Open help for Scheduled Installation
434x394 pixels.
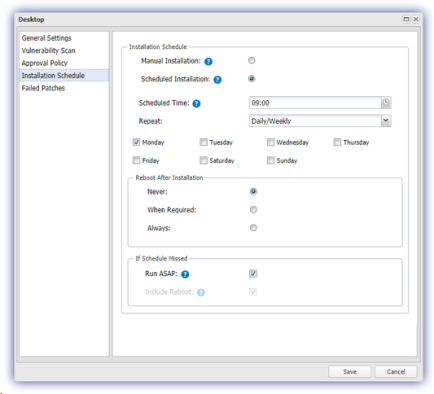[x=217, y=80]
